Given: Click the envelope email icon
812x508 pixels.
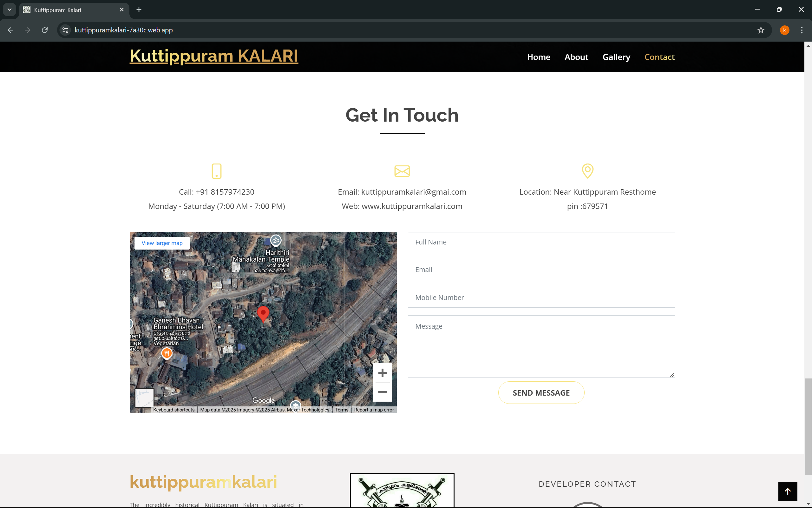Looking at the screenshot, I should (x=402, y=171).
